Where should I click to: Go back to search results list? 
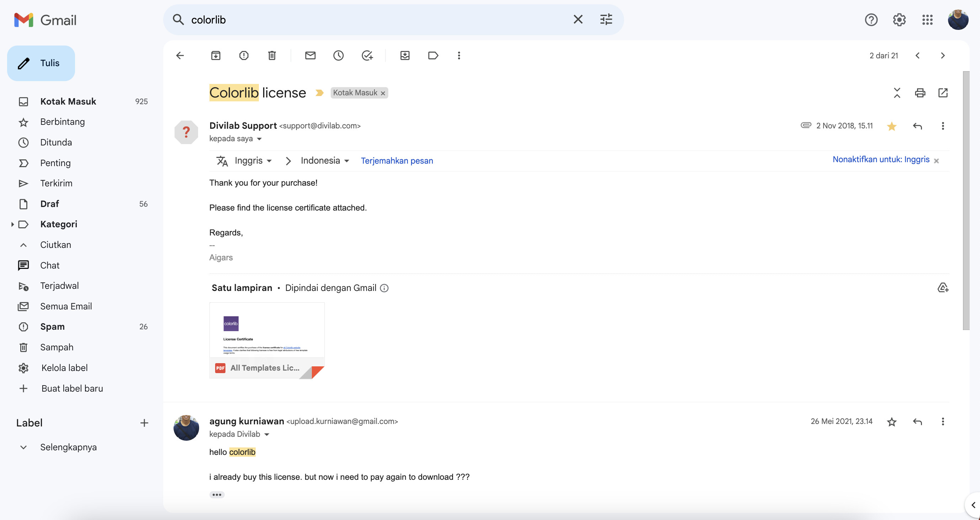tap(180, 55)
